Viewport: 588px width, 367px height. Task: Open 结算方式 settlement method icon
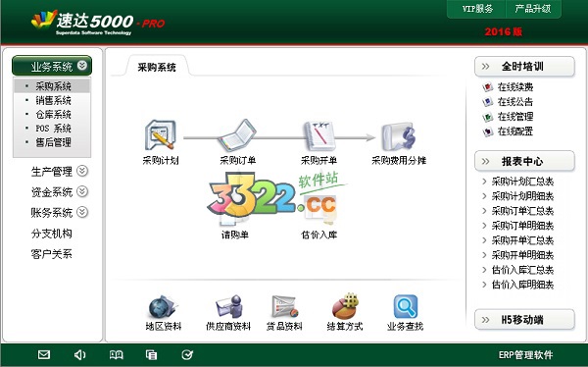pos(345,306)
